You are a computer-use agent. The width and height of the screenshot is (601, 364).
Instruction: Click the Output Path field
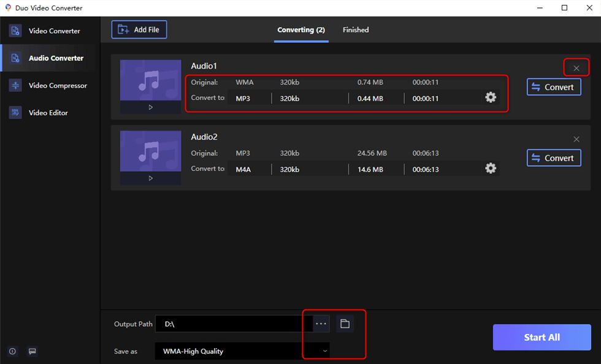234,324
